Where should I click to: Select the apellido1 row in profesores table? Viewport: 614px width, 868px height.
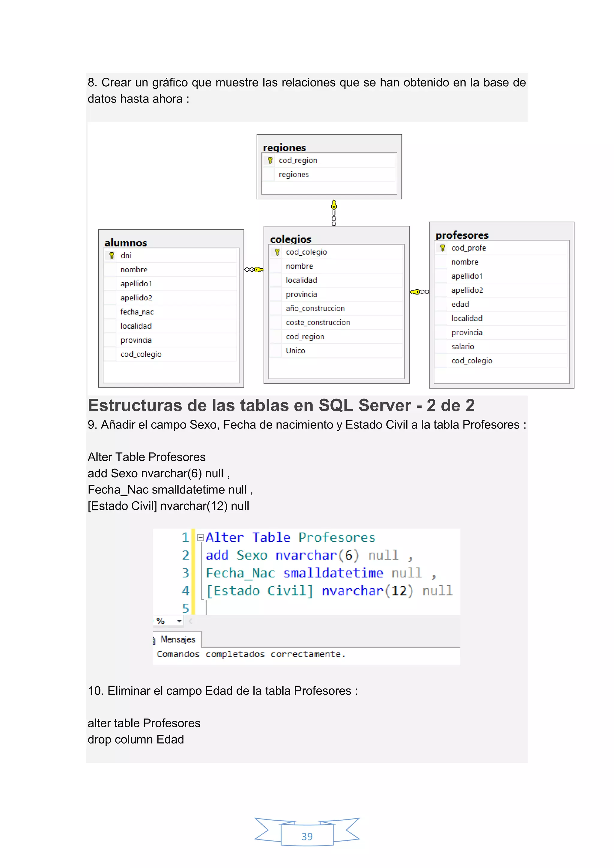tap(501, 276)
